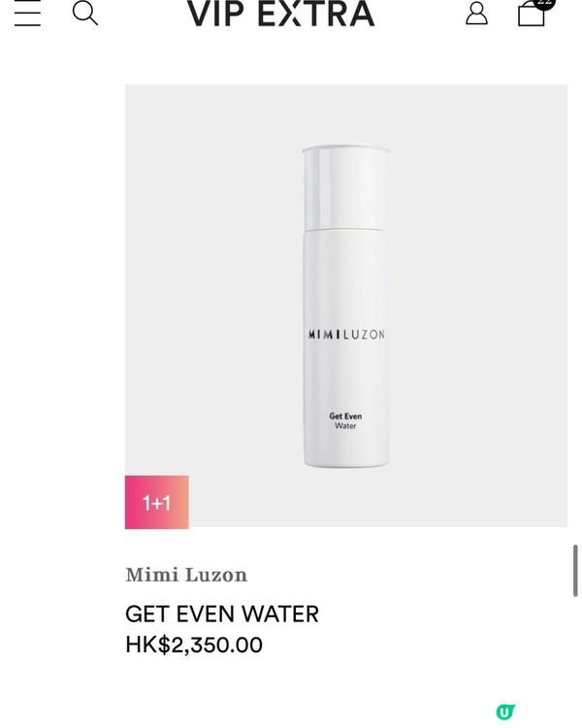Click the vertical scrollbar thumb
Screen dimensions: 582x728
point(575,571)
